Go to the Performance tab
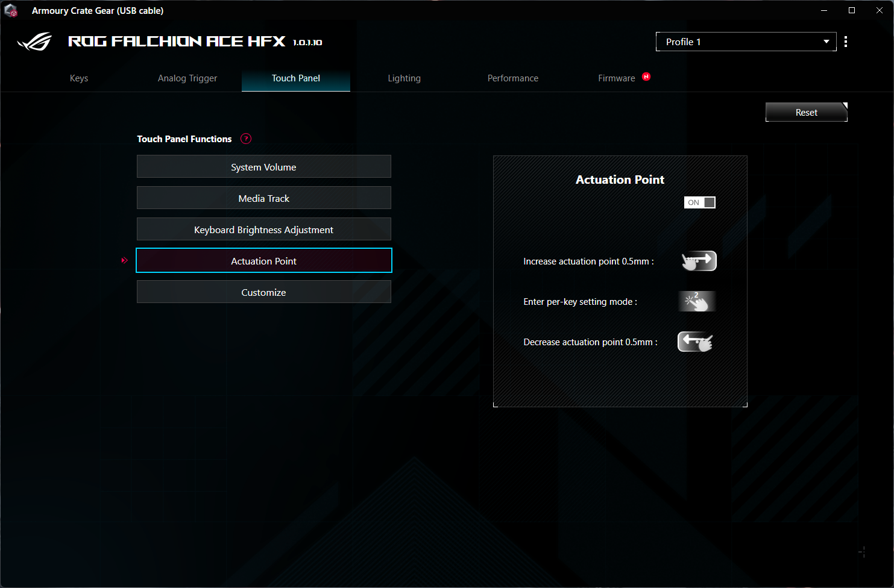The image size is (894, 588). pos(513,78)
